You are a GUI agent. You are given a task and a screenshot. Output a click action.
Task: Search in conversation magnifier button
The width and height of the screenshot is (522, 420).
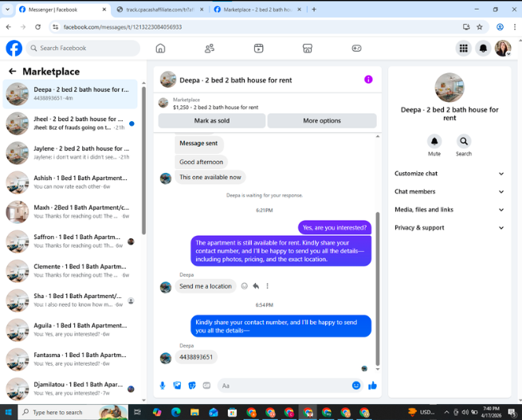point(463,141)
